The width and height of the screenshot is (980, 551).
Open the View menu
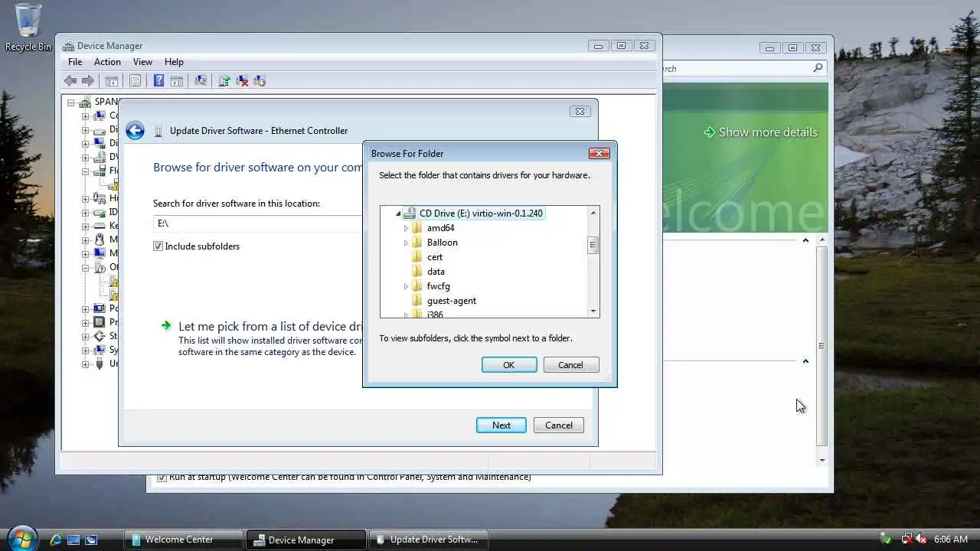pyautogui.click(x=142, y=62)
